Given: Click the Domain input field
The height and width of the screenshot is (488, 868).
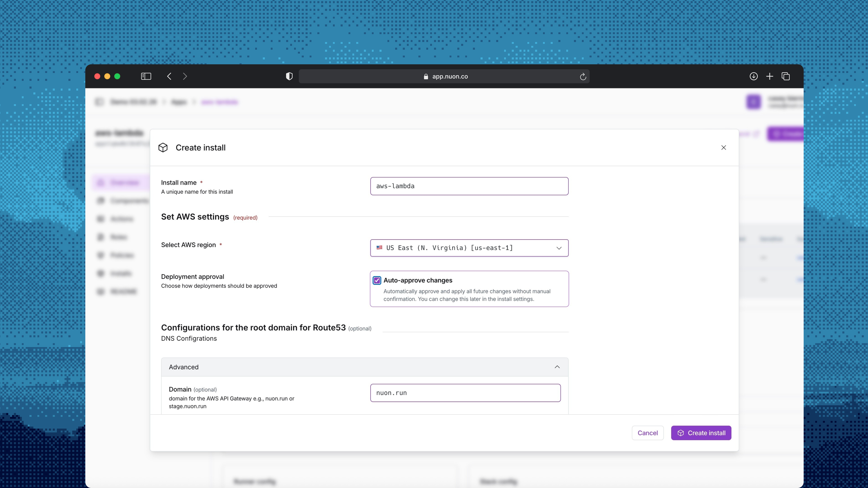Looking at the screenshot, I should (x=465, y=393).
